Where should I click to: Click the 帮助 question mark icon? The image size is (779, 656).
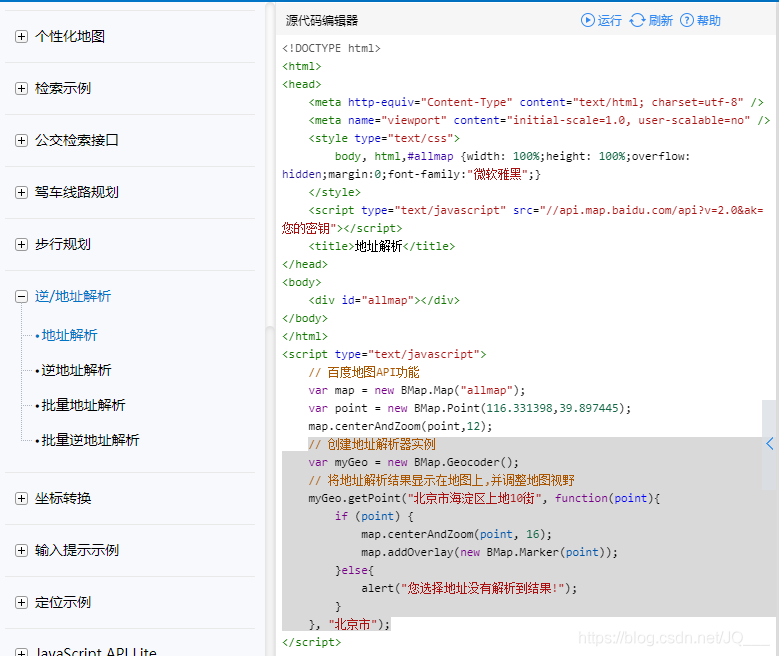[x=687, y=20]
